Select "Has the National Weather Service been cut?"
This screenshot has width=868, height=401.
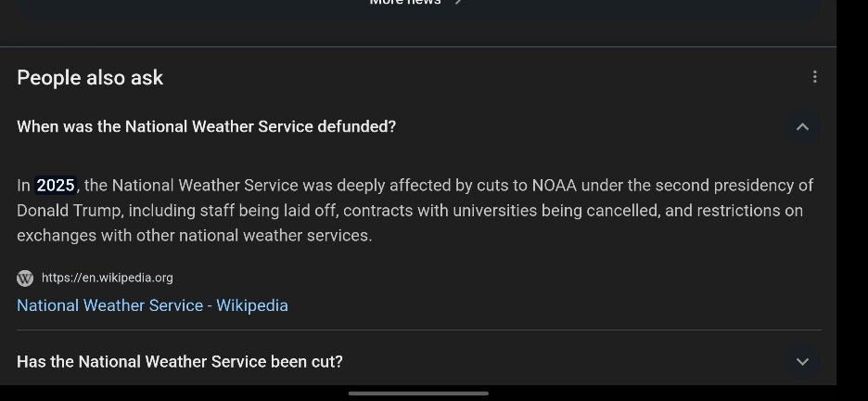180,362
